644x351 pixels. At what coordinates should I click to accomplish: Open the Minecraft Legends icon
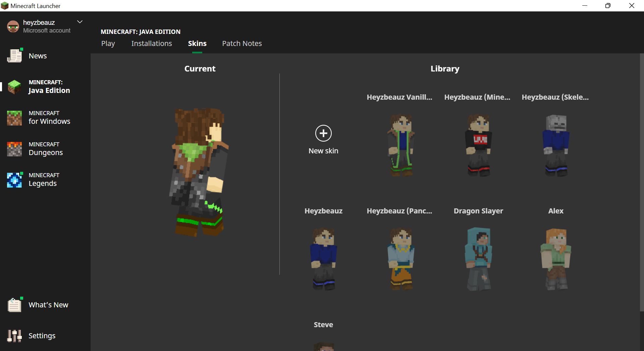(x=14, y=180)
